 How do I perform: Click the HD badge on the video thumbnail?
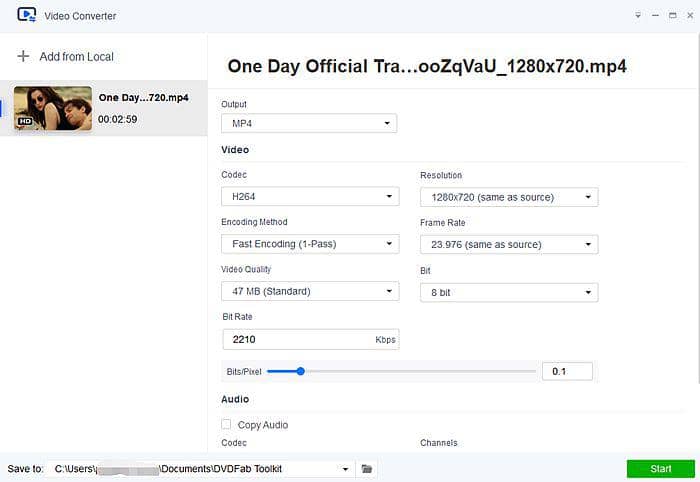pos(26,121)
